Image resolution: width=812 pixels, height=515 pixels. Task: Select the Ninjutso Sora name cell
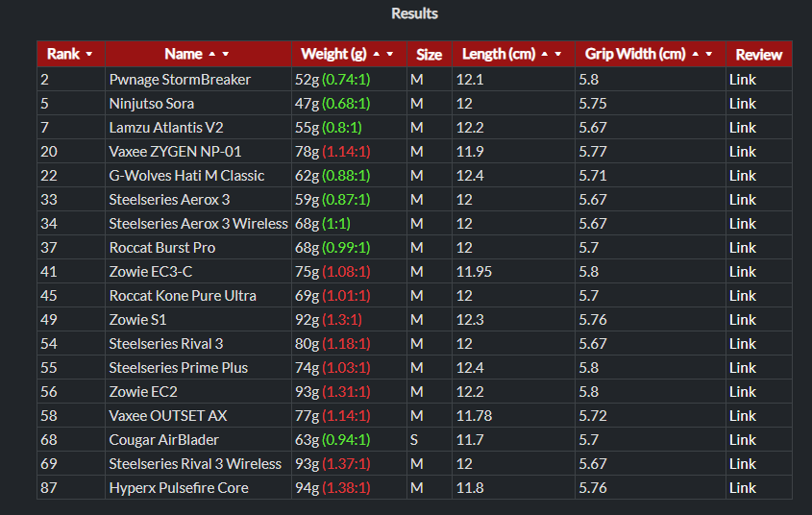[x=198, y=104]
